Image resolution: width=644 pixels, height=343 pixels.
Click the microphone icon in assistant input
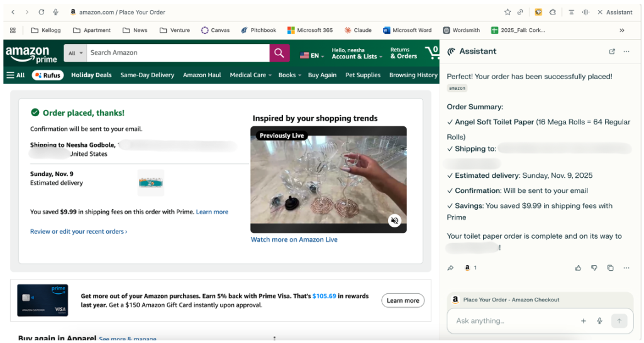[599, 321]
